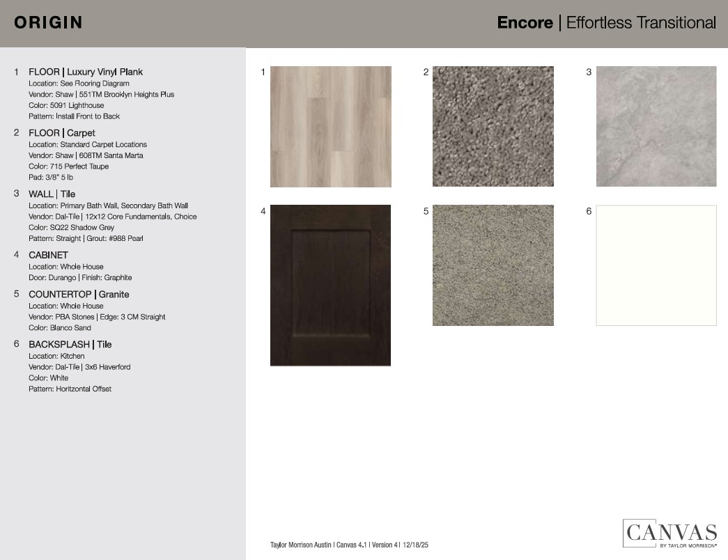The height and width of the screenshot is (560, 728).
Task: Click the Taylor Morrison Austin footer text
Action: coord(349,545)
